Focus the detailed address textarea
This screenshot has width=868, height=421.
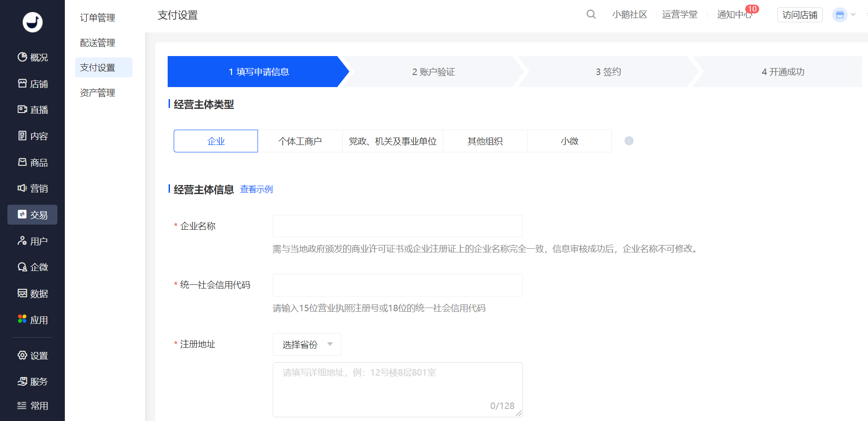398,390
